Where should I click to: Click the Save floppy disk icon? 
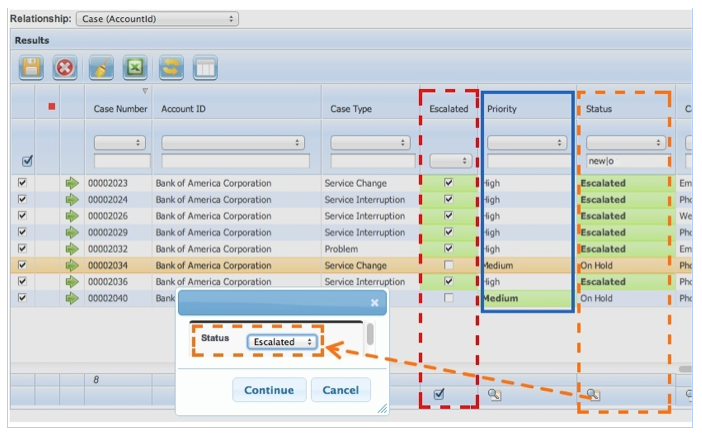31,68
